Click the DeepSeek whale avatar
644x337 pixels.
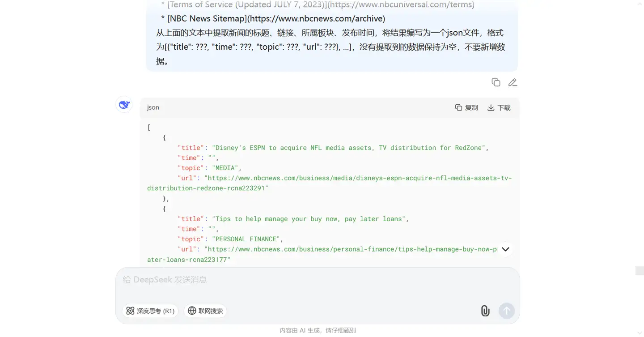coord(124,105)
